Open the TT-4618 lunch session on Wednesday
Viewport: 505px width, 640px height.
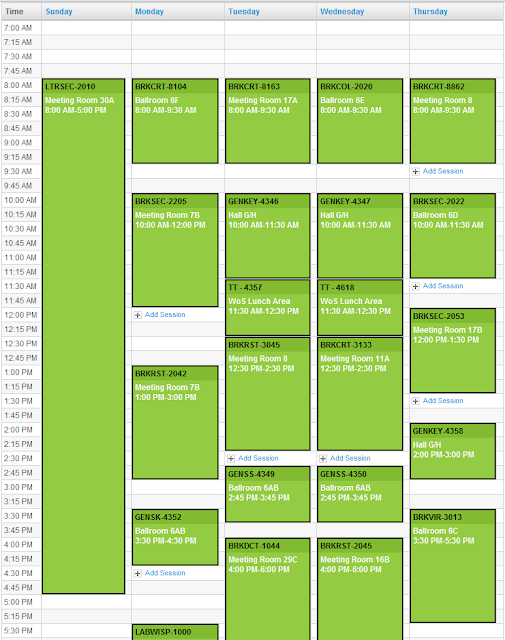click(x=360, y=307)
